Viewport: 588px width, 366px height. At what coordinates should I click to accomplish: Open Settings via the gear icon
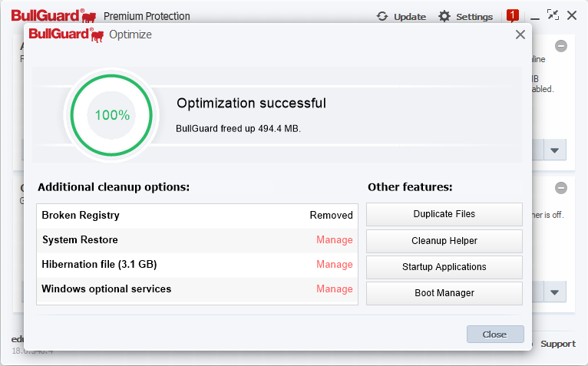coord(444,16)
